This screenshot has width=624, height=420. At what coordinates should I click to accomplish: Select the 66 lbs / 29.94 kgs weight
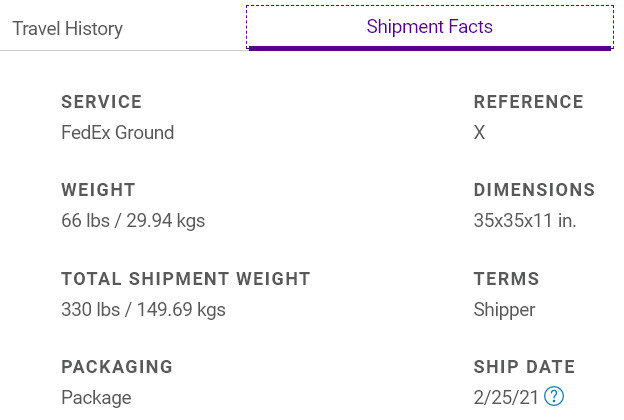[133, 221]
